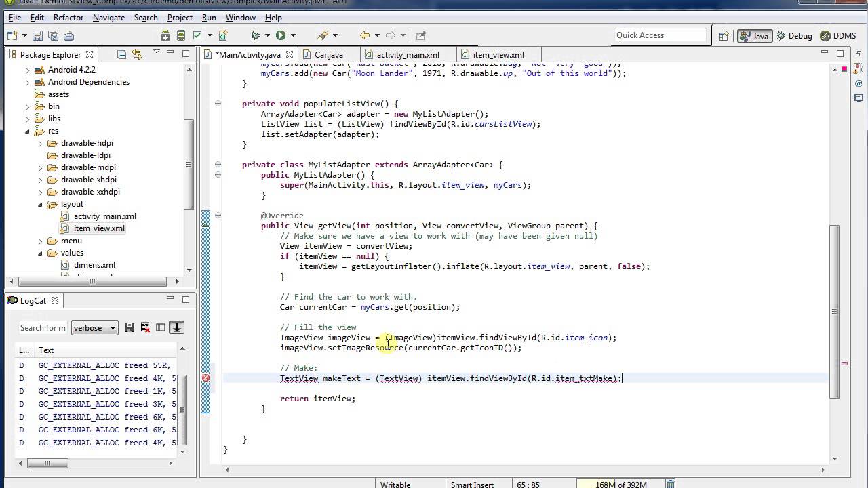
Task: Open the Navigate menu
Action: tap(108, 17)
